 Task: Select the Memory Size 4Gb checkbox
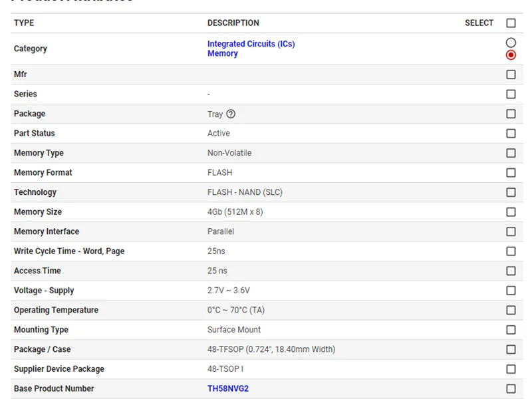tap(511, 212)
